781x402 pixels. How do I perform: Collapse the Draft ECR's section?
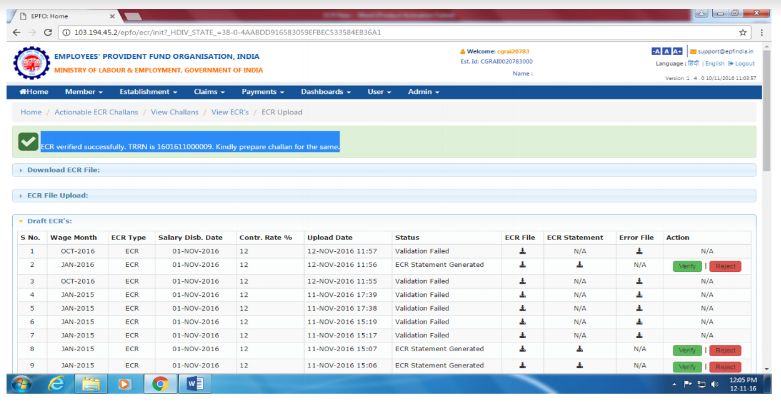pyautogui.click(x=49, y=220)
